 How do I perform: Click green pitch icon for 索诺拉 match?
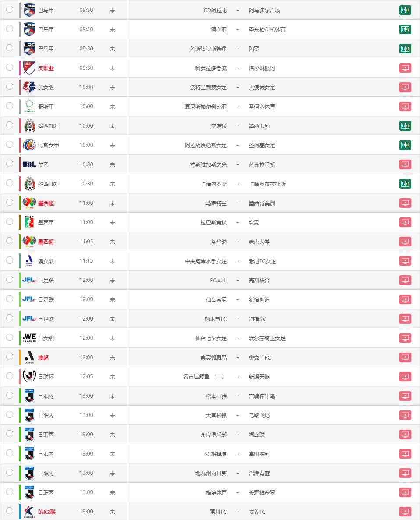pos(405,126)
